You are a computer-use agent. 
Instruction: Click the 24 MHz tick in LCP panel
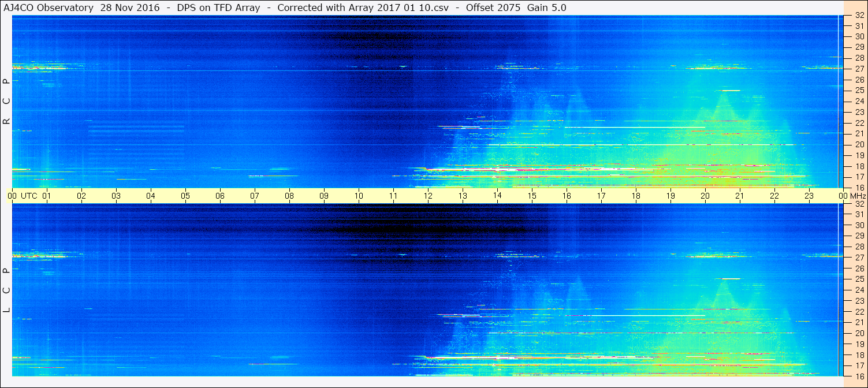click(x=859, y=290)
